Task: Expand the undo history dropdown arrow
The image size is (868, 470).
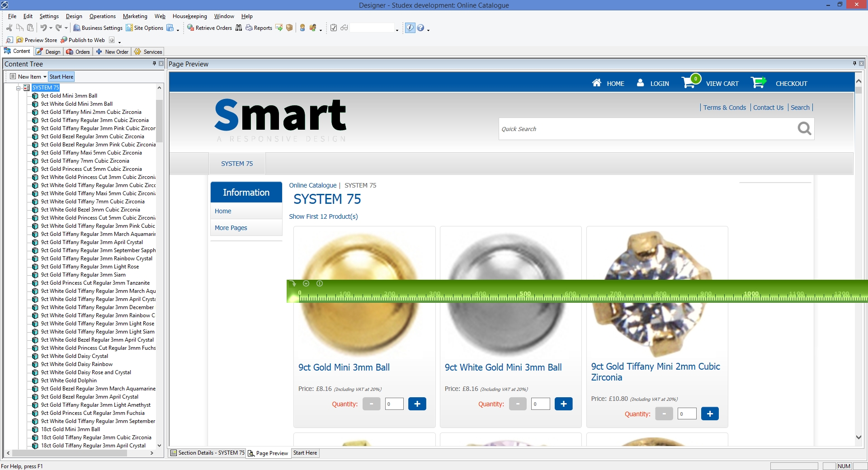Action: [51, 28]
